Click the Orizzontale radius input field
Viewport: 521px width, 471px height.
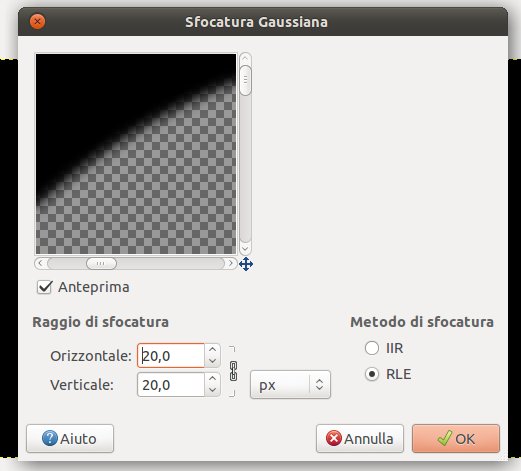171,356
